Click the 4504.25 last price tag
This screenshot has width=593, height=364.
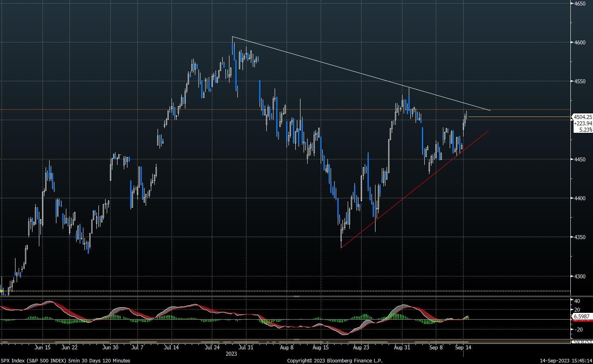(583, 117)
